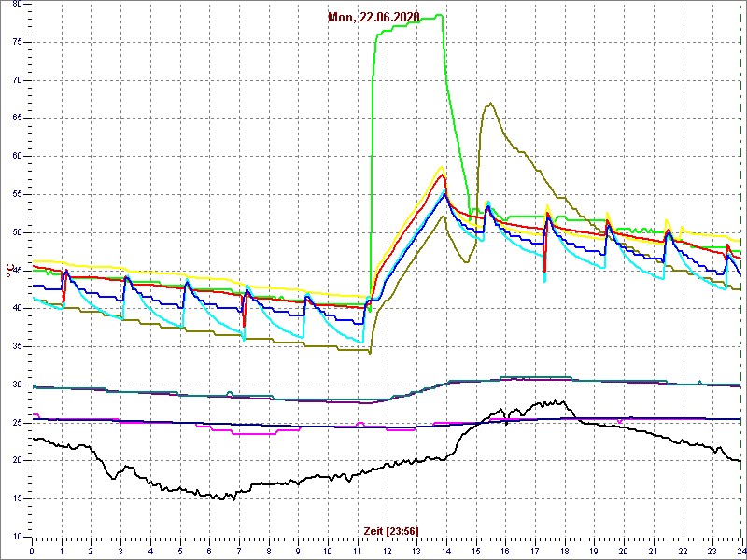The image size is (747, 560).
Task: Select the 30 label on temperature axis
Action: [17, 385]
